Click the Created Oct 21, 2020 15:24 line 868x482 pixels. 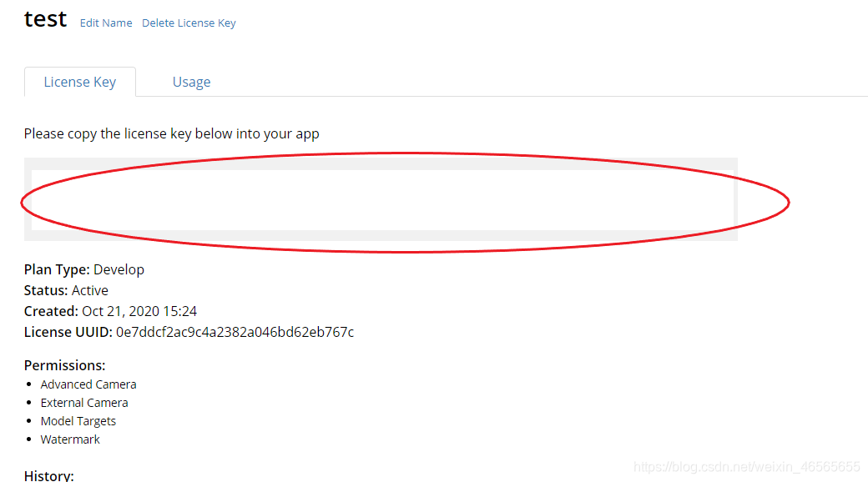[110, 311]
